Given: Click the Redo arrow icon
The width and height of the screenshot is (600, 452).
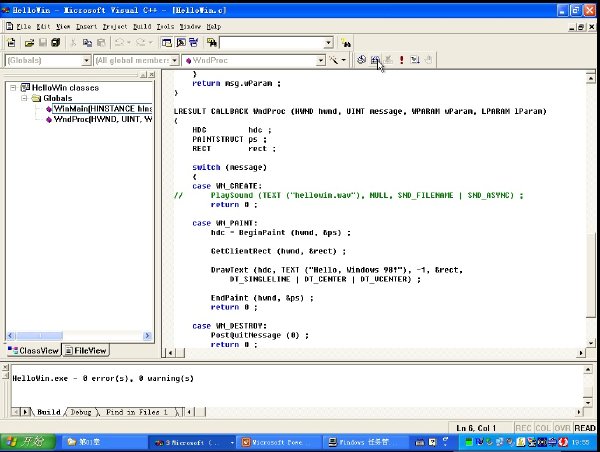Looking at the screenshot, I should coord(140,42).
